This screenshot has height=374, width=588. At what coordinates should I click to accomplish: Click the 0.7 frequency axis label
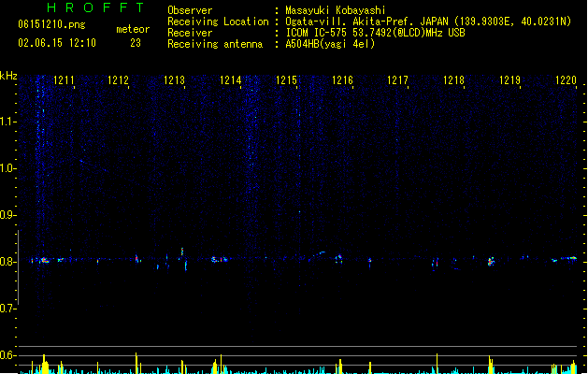tap(7, 309)
